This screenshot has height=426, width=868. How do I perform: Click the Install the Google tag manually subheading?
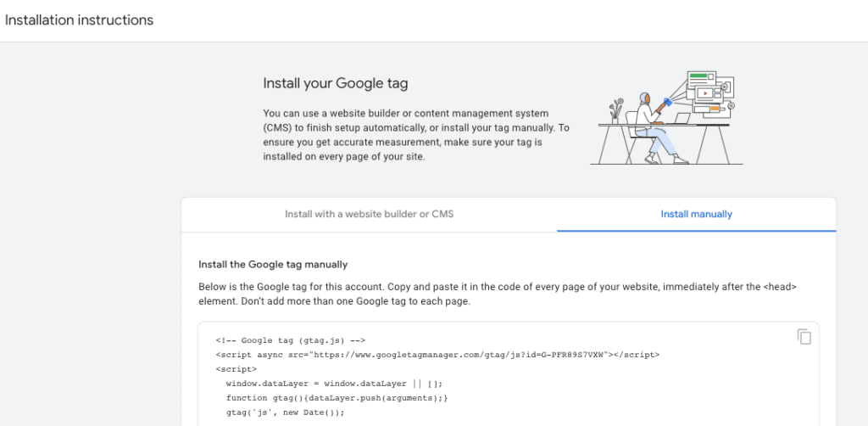[273, 265]
